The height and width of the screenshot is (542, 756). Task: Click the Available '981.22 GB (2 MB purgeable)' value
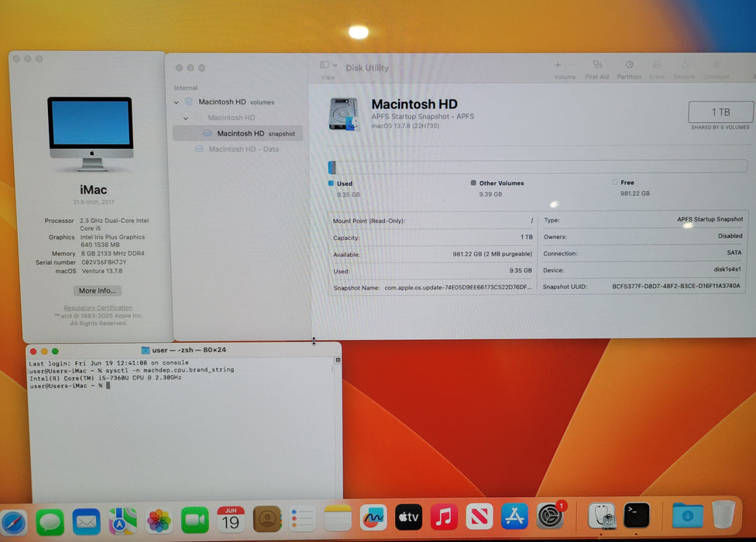[493, 254]
